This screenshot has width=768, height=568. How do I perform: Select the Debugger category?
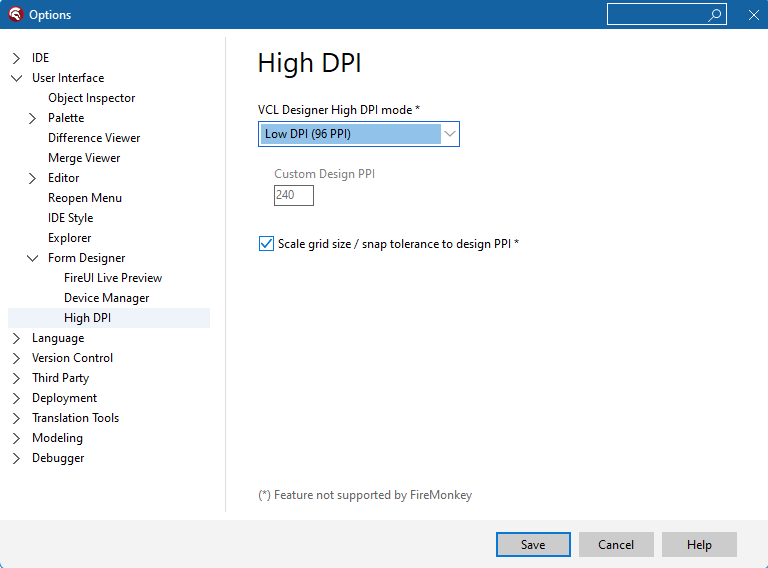[x=58, y=458]
